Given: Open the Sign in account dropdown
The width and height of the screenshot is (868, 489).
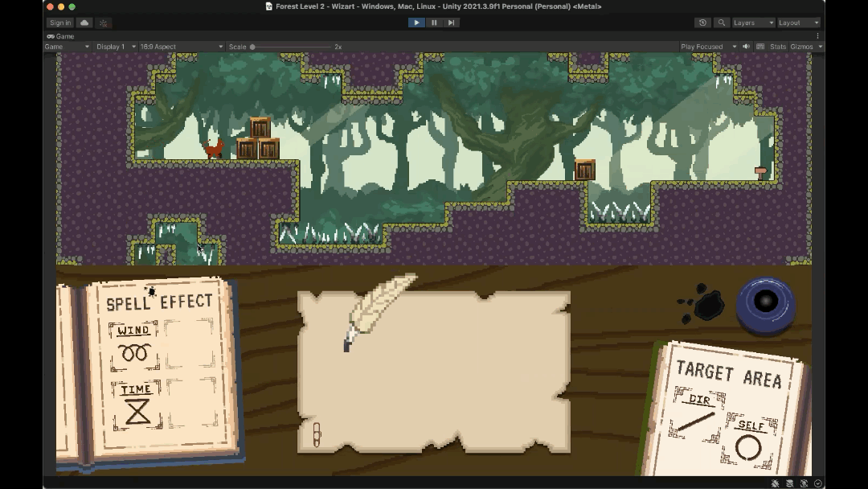Looking at the screenshot, I should pos(59,23).
